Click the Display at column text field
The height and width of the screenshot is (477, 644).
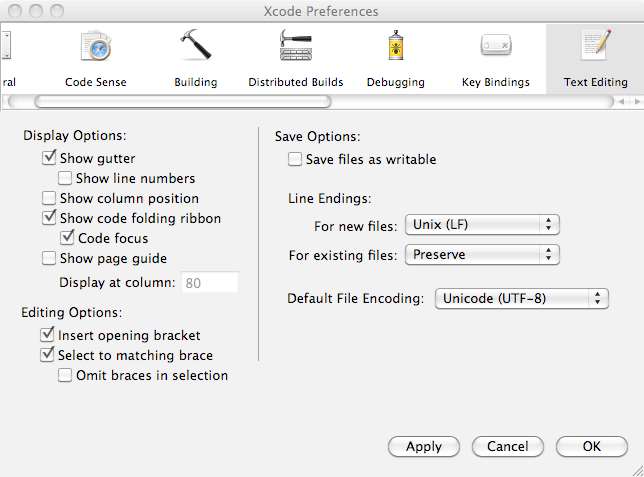point(209,283)
